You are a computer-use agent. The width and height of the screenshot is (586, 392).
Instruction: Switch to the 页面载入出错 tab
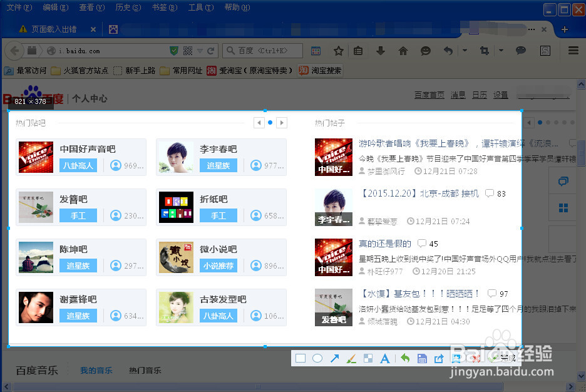53,29
